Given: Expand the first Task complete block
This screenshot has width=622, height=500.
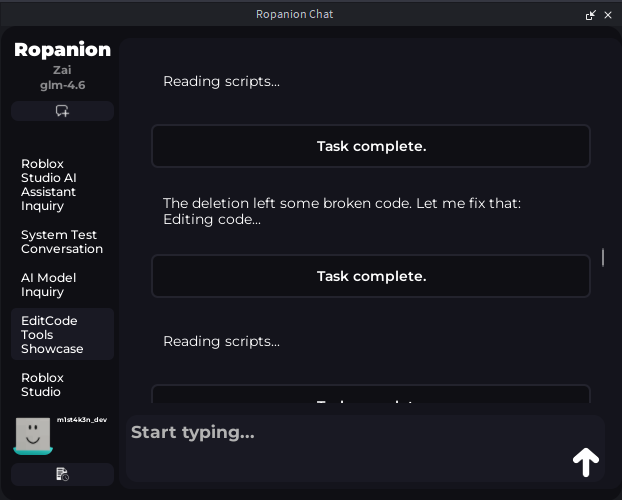Looking at the screenshot, I should [x=371, y=146].
